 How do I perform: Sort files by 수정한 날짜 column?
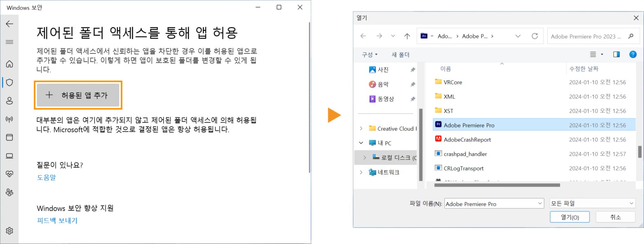coord(584,69)
